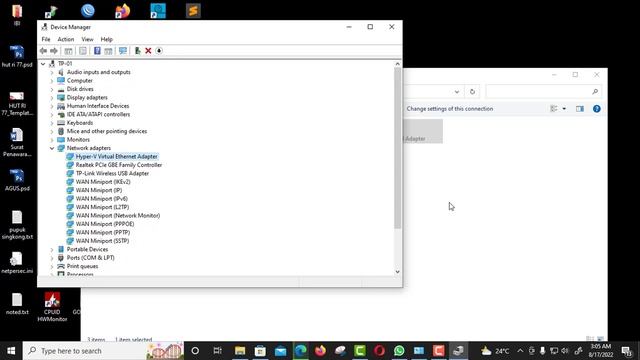Expand the Portable Devices category
This screenshot has width=640, height=360.
pyautogui.click(x=52, y=249)
